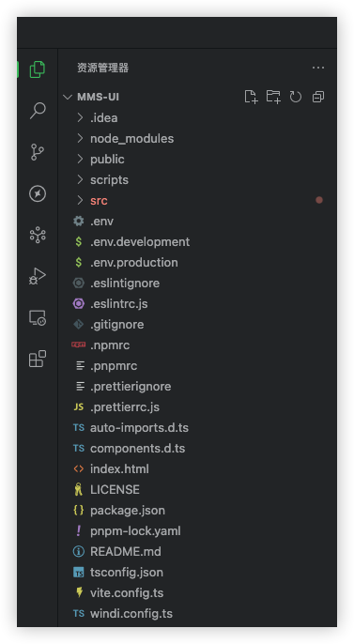Open the Remote Explorer view

coord(38,318)
